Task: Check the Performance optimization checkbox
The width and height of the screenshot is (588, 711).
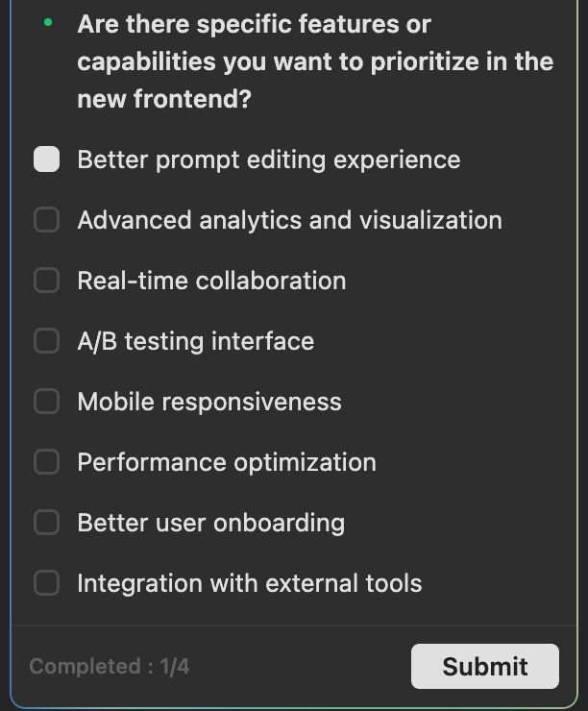Action: point(46,462)
